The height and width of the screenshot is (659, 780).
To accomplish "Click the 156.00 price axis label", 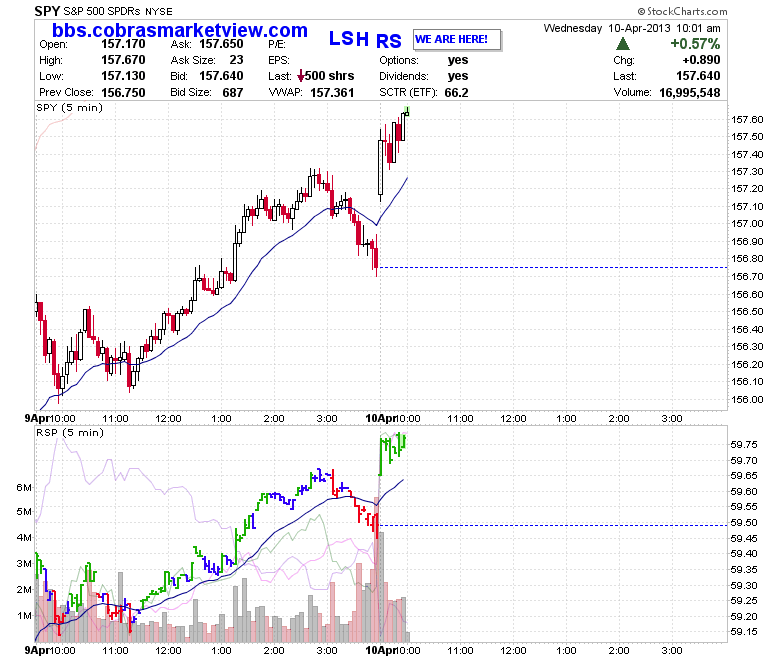I will 747,399.
